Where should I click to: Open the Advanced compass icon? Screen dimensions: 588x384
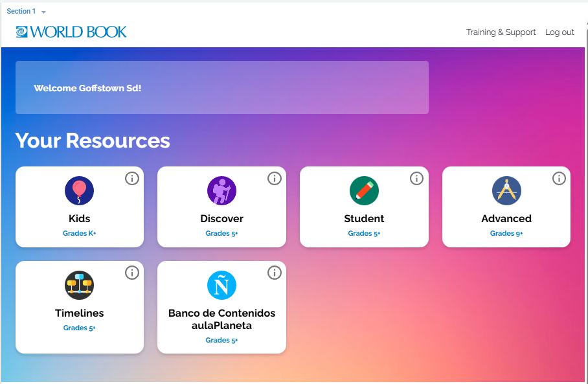506,190
